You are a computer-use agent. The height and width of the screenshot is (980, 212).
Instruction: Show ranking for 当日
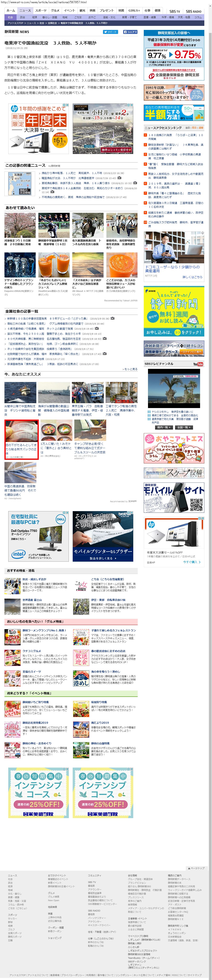coord(187,128)
